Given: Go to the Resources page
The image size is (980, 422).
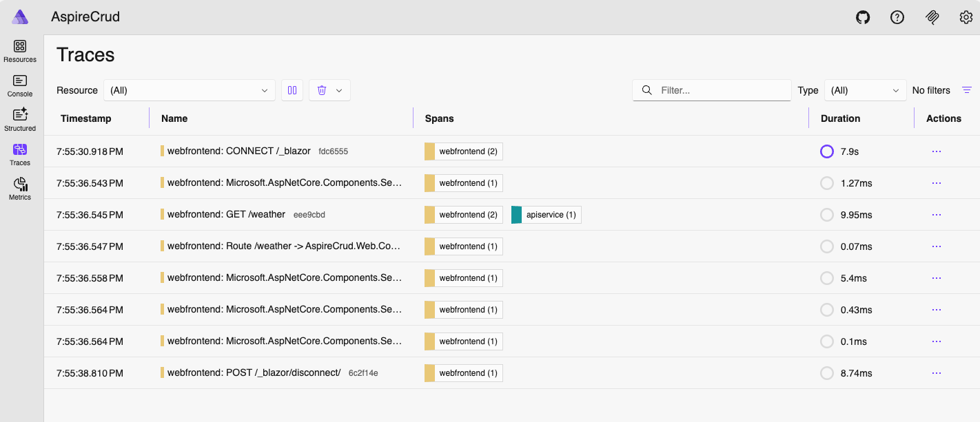Looking at the screenshot, I should [20, 51].
